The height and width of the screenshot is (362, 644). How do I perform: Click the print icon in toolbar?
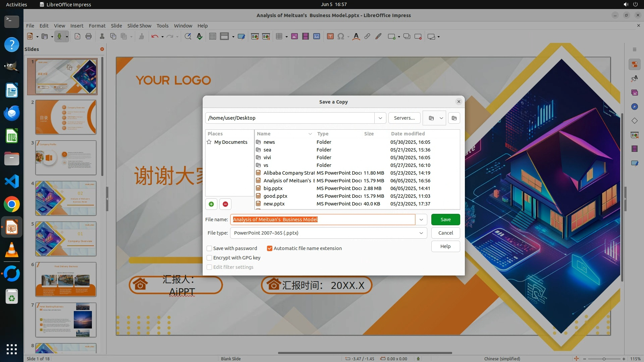[89, 37]
